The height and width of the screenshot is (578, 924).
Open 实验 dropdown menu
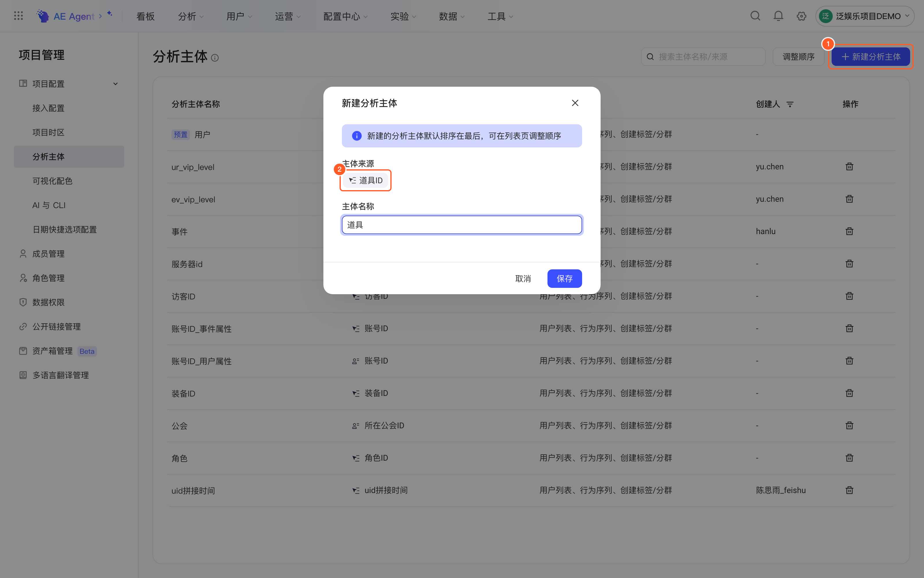(x=403, y=16)
